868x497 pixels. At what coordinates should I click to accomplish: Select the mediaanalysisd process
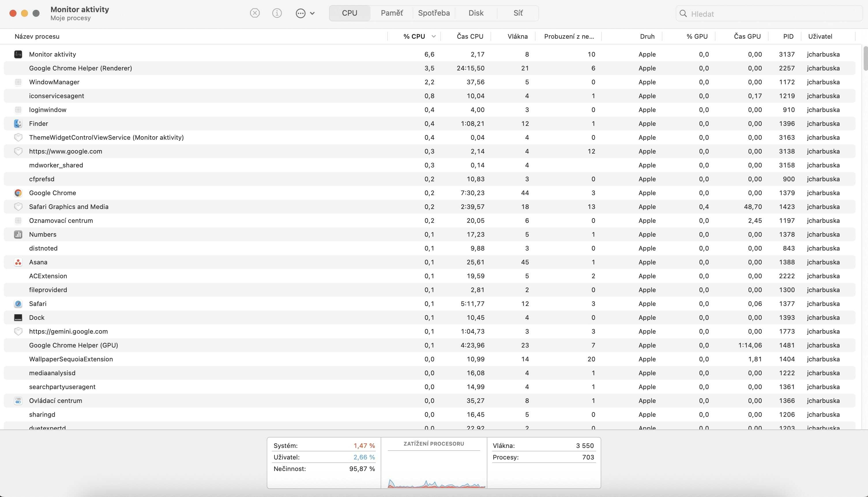click(x=429, y=373)
